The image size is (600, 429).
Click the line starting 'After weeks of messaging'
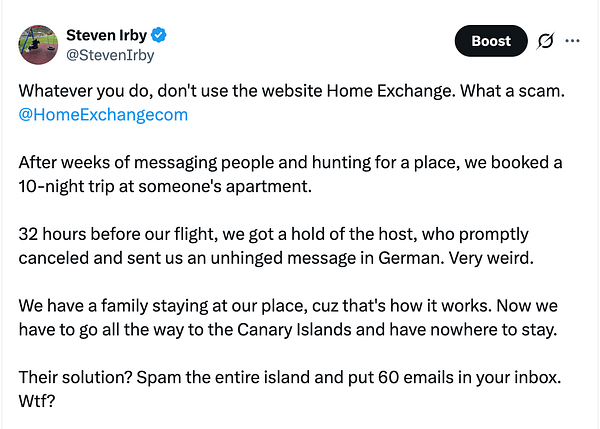(290, 163)
